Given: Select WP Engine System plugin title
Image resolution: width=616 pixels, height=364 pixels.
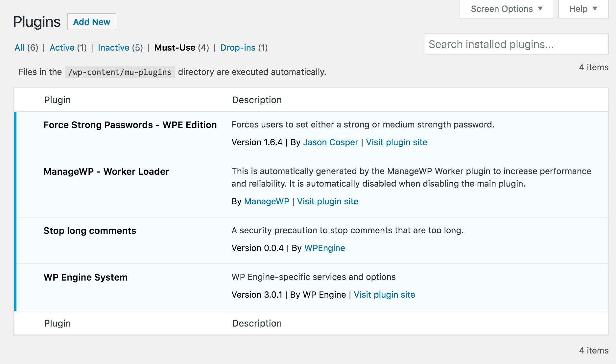Looking at the screenshot, I should coord(85,277).
